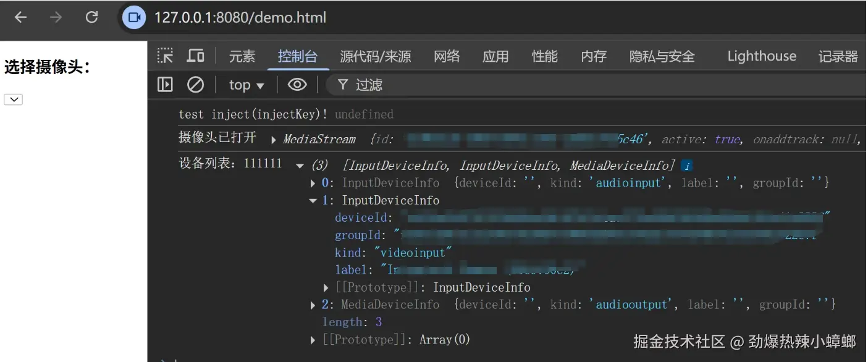Click the 摄像头已打开 log message
This screenshot has width=868, height=362.
coord(217,137)
